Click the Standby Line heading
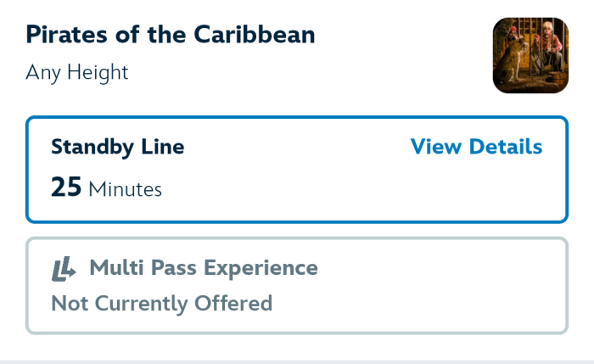 (x=117, y=147)
